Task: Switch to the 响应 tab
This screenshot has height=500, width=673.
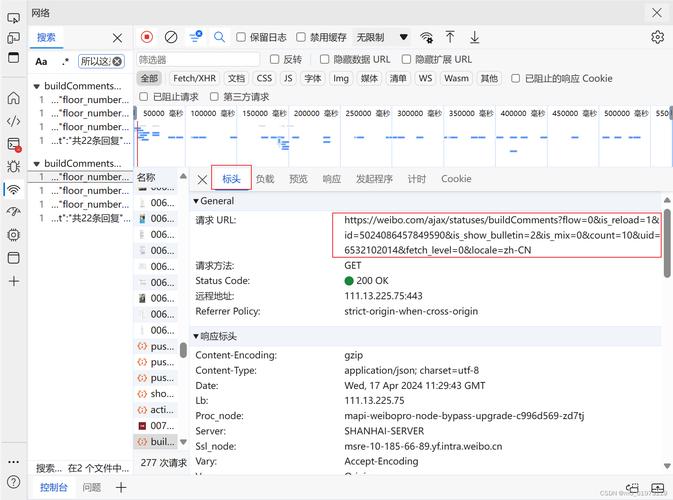Action: click(332, 179)
